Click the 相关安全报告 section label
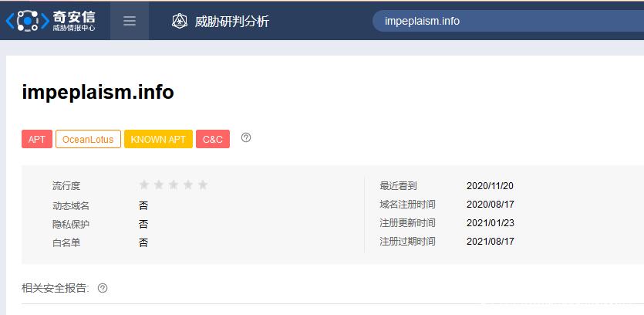This screenshot has height=315, width=644. click(x=56, y=288)
